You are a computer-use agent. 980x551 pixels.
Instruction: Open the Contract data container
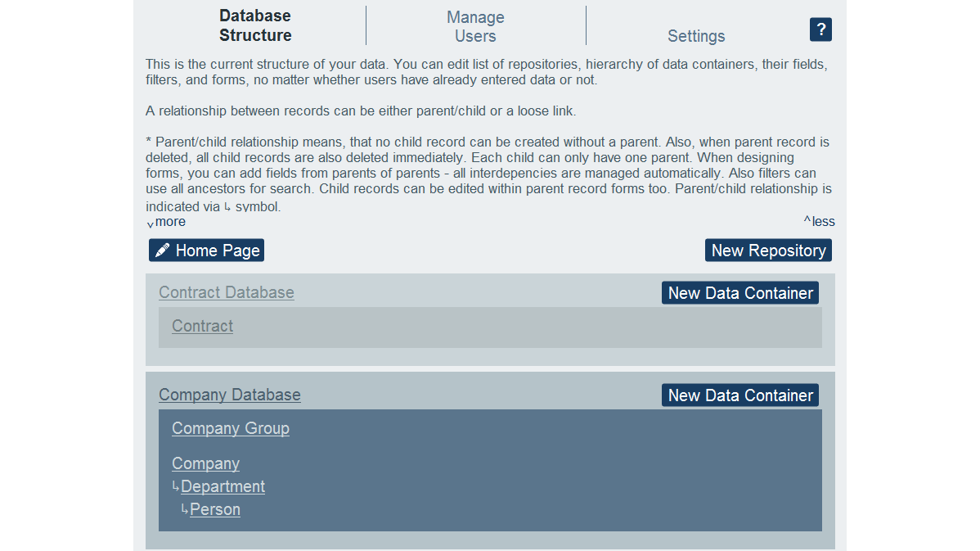pos(202,326)
